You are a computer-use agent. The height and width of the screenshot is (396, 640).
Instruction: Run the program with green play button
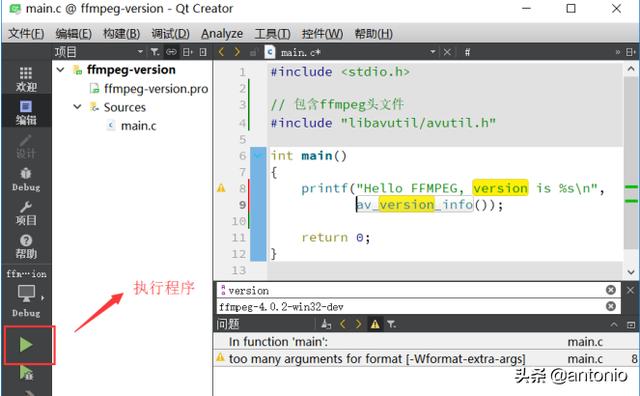(26, 345)
